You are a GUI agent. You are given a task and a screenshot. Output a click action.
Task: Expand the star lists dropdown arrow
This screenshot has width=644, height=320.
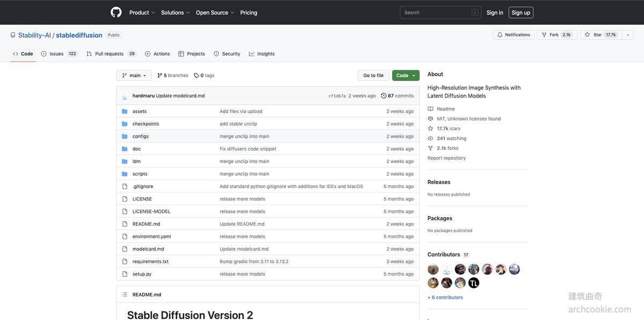pyautogui.click(x=628, y=35)
